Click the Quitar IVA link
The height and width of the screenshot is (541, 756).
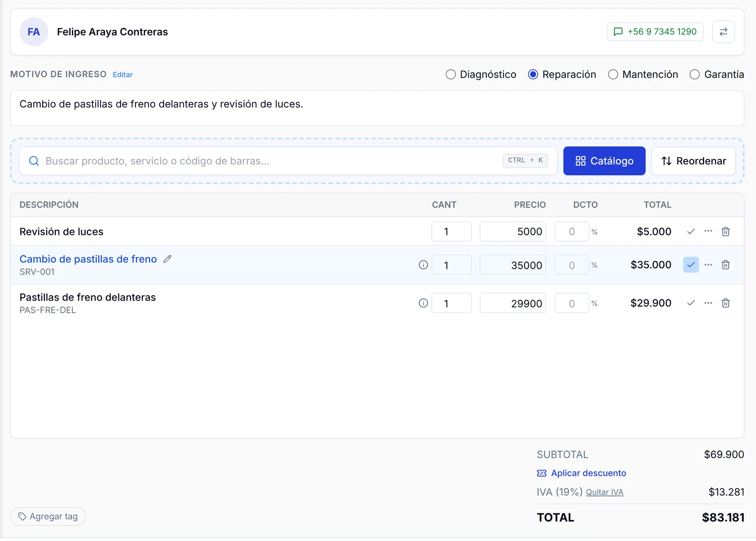pos(605,492)
